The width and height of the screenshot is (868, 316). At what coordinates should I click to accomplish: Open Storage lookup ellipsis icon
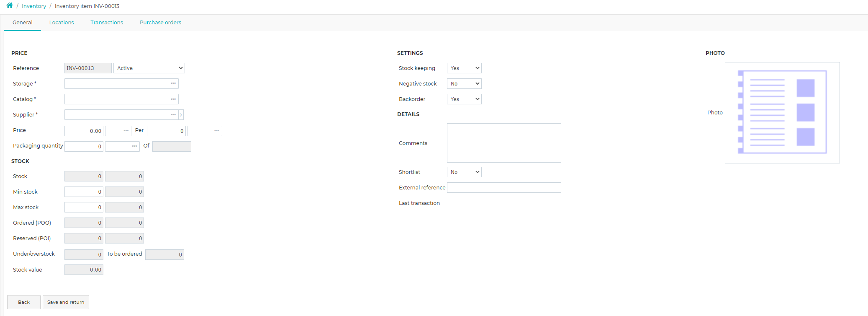pyautogui.click(x=173, y=83)
